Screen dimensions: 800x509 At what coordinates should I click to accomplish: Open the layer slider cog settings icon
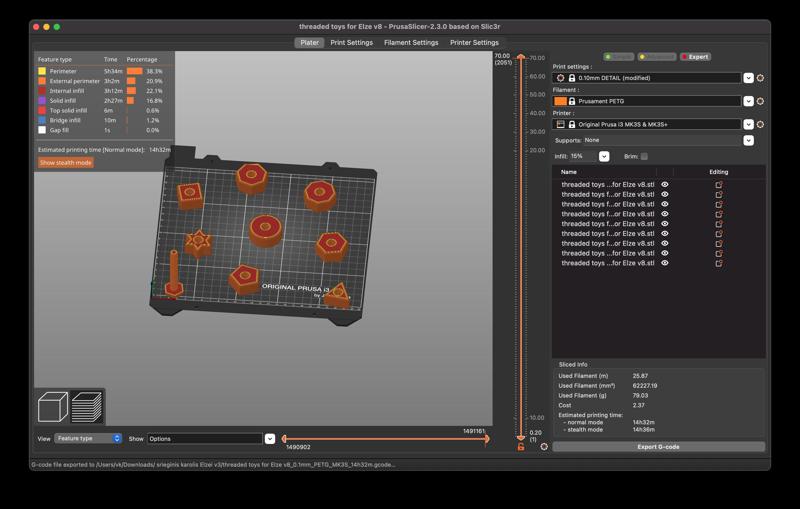544,447
